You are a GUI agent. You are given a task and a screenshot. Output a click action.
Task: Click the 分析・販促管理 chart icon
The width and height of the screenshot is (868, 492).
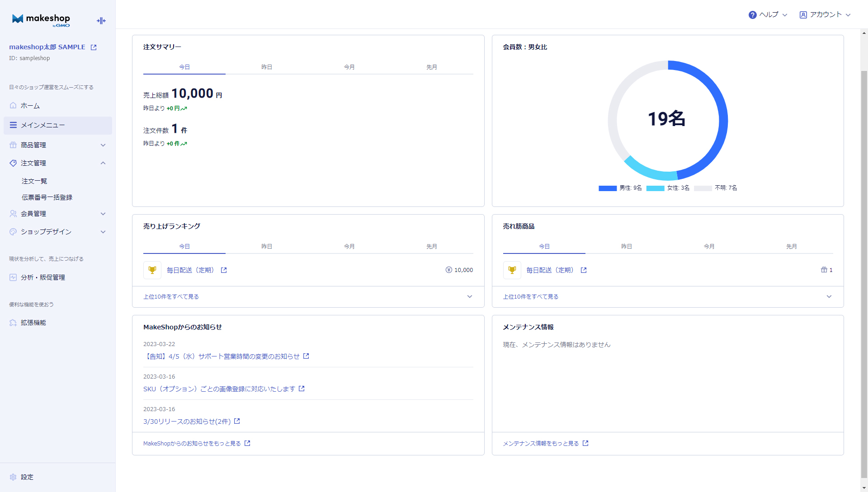click(13, 277)
